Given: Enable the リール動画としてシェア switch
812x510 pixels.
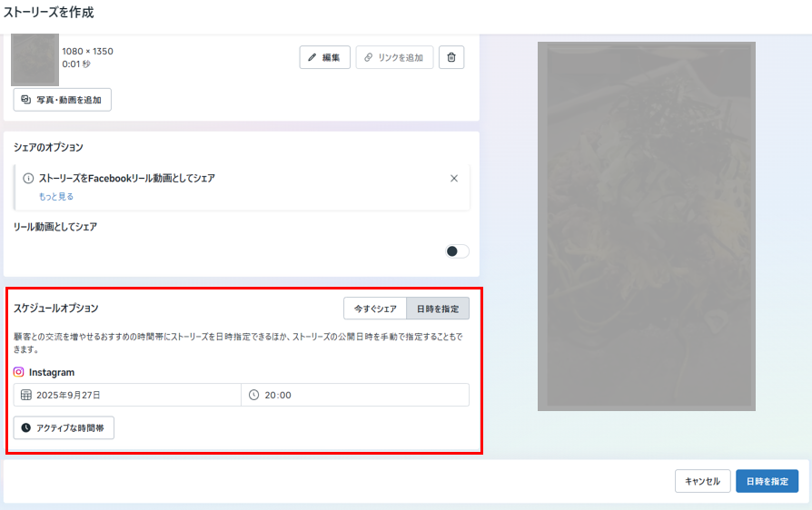Looking at the screenshot, I should 457,251.
